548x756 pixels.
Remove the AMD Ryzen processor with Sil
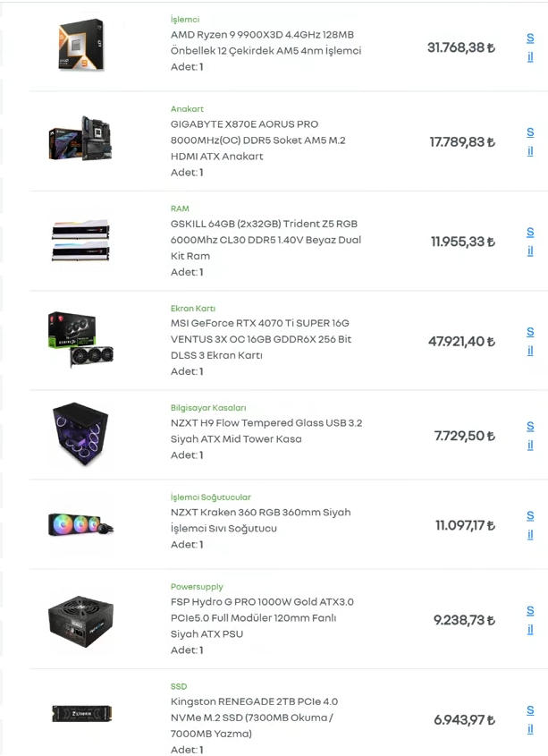point(530,47)
